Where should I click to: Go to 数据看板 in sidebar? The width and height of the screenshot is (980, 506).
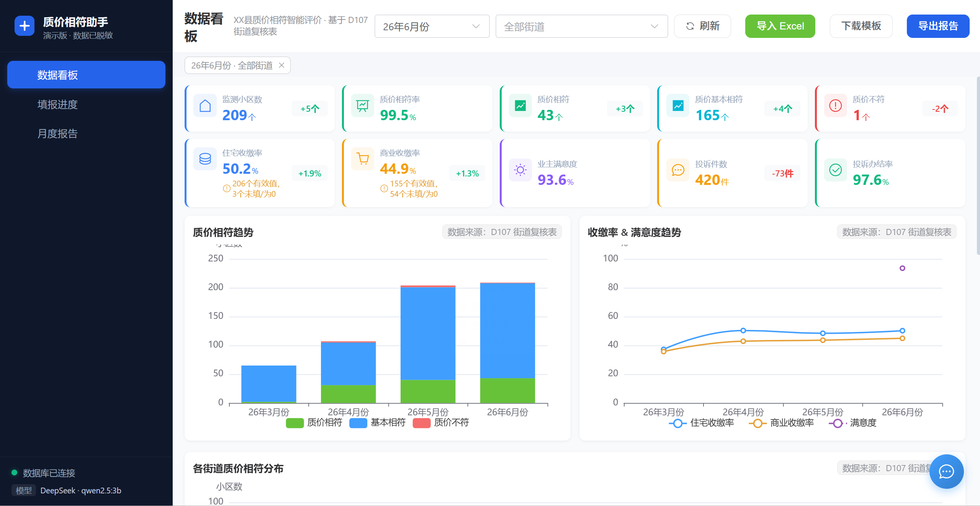(86, 75)
